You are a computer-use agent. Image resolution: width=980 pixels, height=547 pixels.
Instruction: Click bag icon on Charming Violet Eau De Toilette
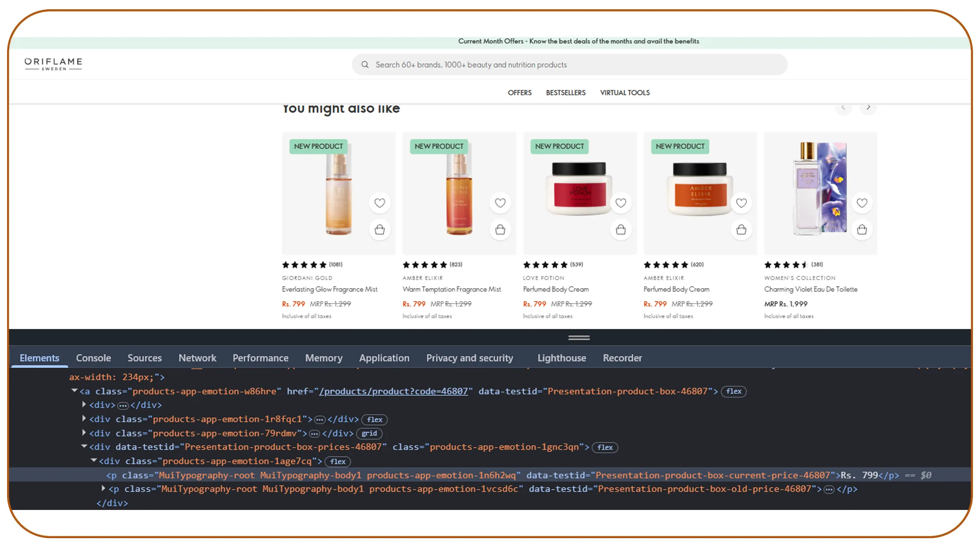coord(862,229)
